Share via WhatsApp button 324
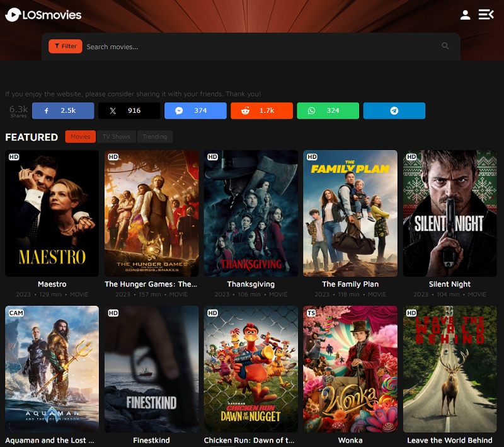504x447 pixels. coord(328,110)
